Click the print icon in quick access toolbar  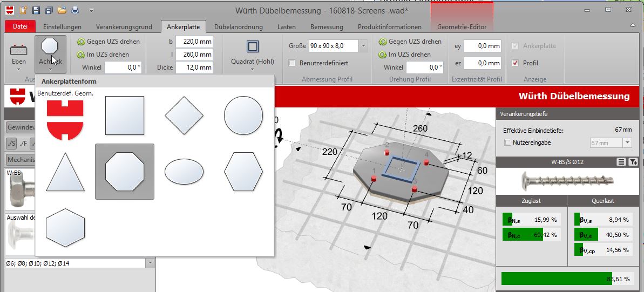[74, 10]
